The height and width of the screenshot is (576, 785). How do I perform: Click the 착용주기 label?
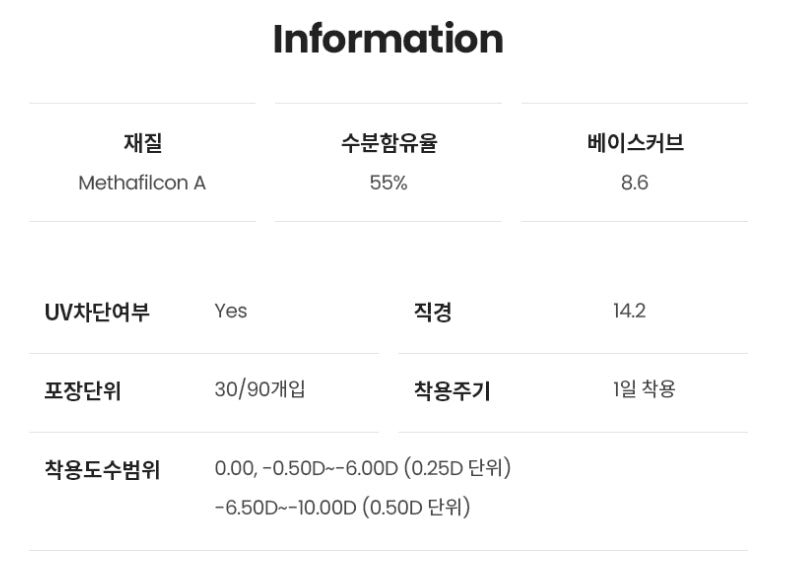pos(452,390)
